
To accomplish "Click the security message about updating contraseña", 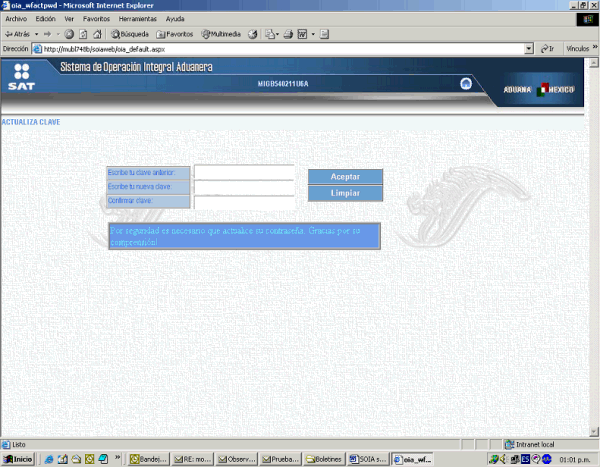I will [x=245, y=236].
